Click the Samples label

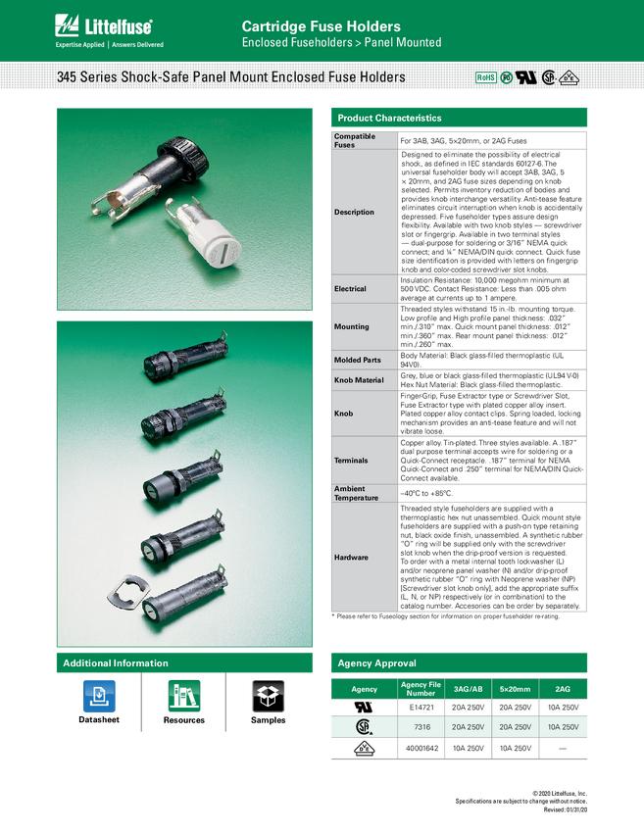(268, 720)
